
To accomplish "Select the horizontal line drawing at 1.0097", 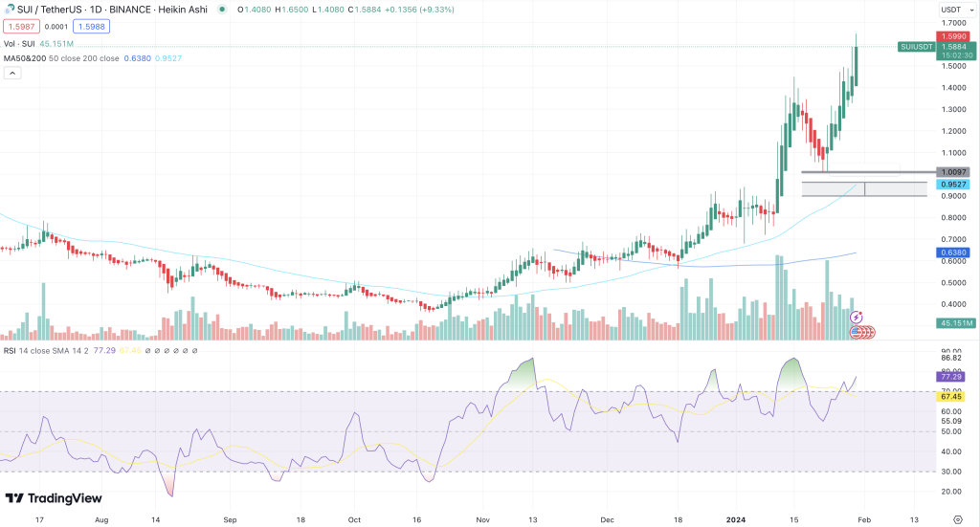I will (869, 172).
